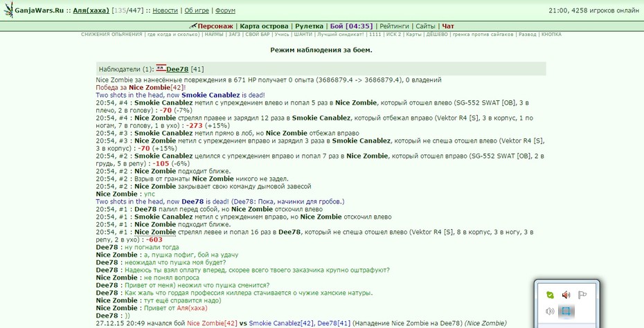Click the Лучший синдикат! ad link
644x328 pixels.
(x=341, y=35)
